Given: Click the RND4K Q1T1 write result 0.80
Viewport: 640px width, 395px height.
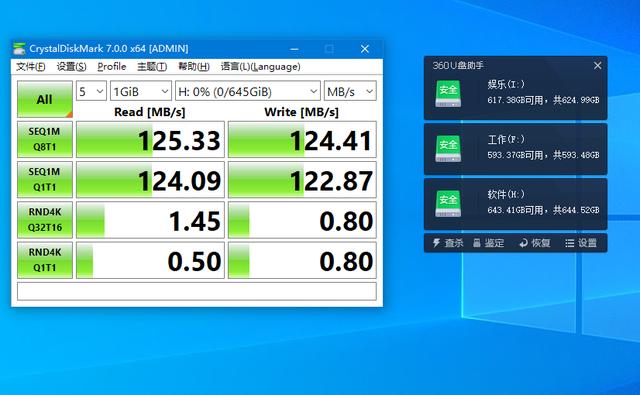Looking at the screenshot, I should tap(302, 260).
